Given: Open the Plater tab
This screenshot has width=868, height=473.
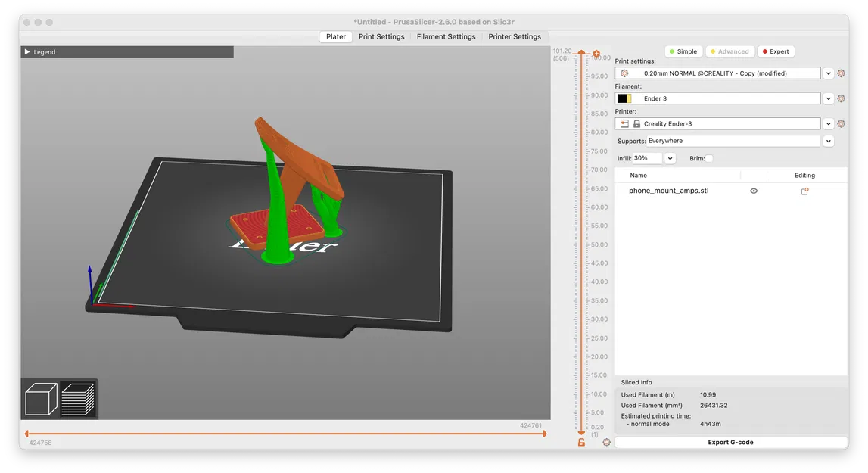Looking at the screenshot, I should point(335,36).
